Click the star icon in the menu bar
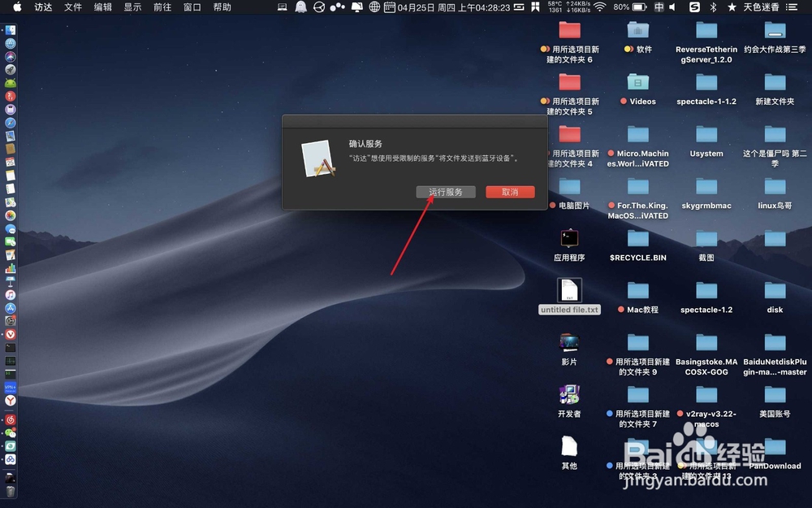Screen dimensions: 812x508 click(x=732, y=7)
